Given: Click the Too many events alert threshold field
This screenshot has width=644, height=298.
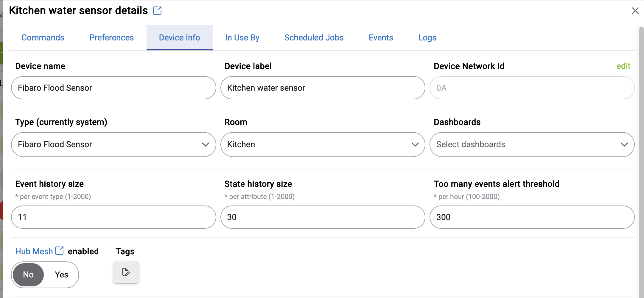Looking at the screenshot, I should [x=532, y=217].
